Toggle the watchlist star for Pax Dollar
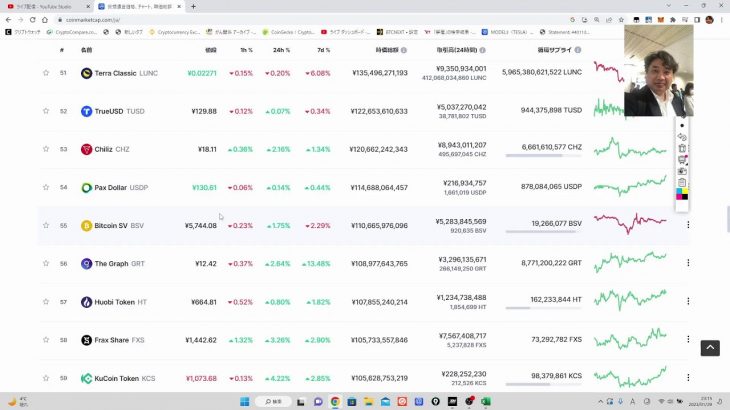Viewport: 730px width, 410px height. coord(46,187)
